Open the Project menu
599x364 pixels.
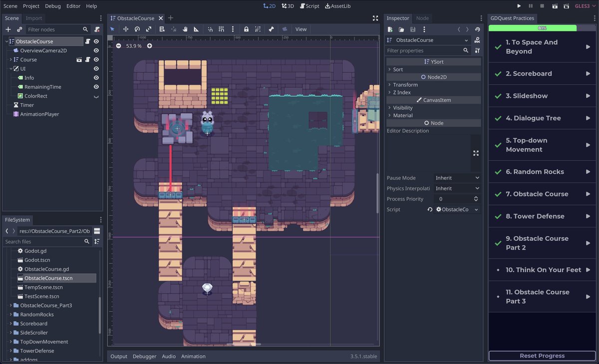tap(31, 6)
